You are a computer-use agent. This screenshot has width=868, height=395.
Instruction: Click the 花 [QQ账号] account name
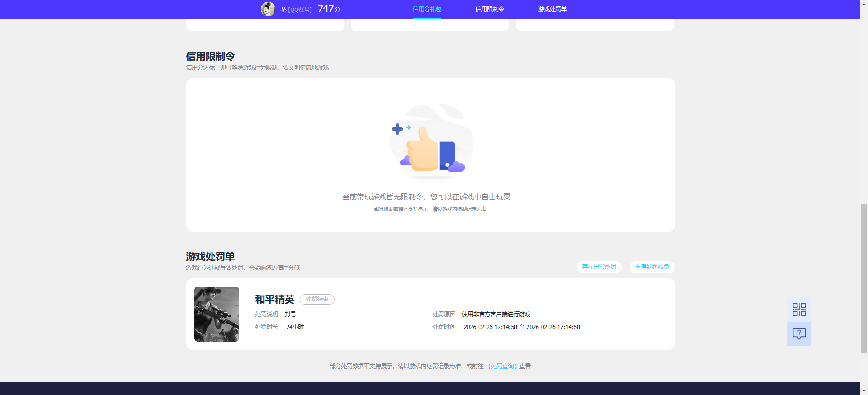point(296,9)
